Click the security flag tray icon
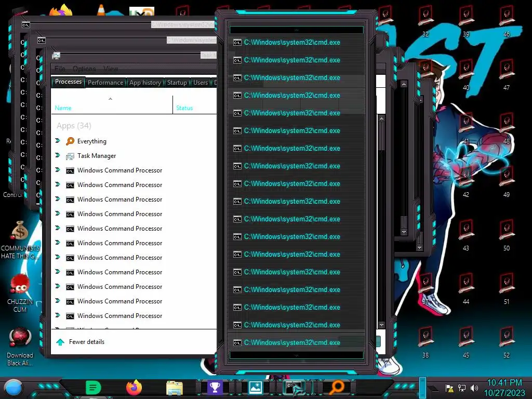This screenshot has height=399, width=532. pyautogui.click(x=449, y=388)
